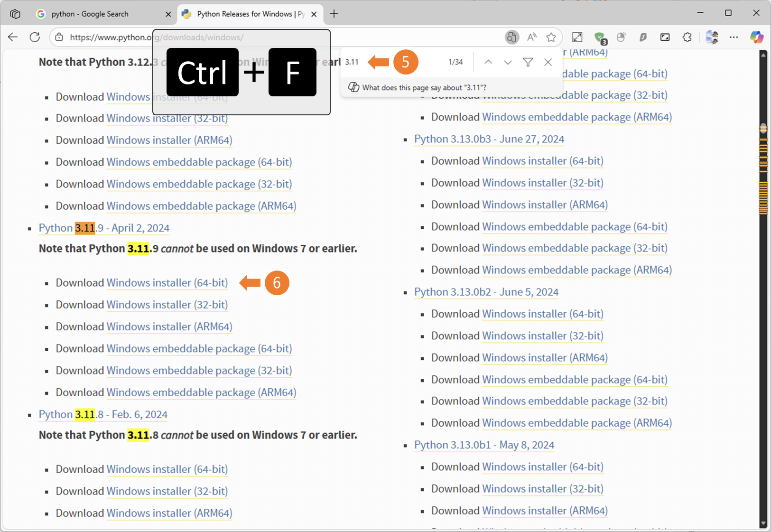Go to previous find result
This screenshot has height=532, width=771.
click(488, 62)
